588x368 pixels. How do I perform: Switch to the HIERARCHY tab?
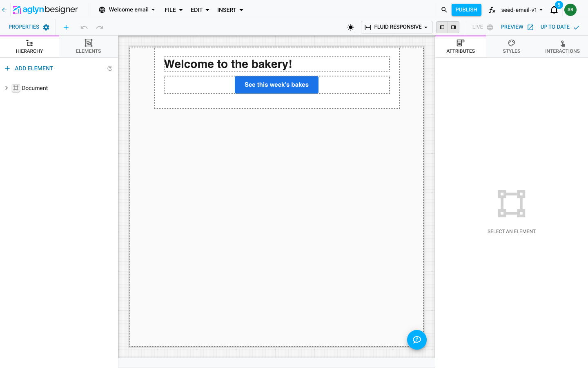[29, 47]
